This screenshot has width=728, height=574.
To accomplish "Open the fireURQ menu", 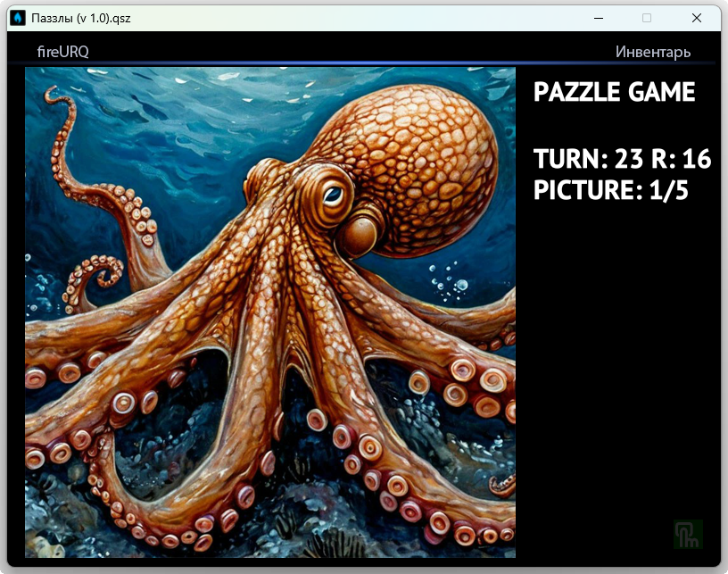I will [62, 52].
